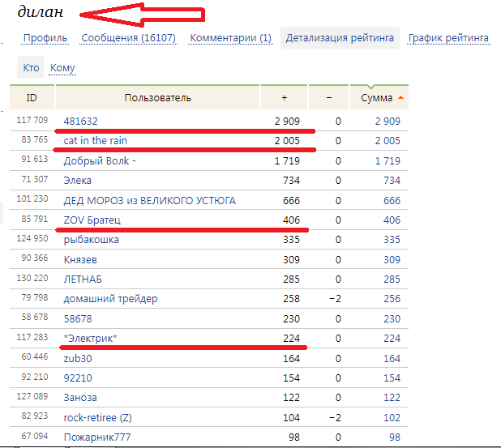Open user ЛЕТНАБ profile link

click(x=83, y=279)
